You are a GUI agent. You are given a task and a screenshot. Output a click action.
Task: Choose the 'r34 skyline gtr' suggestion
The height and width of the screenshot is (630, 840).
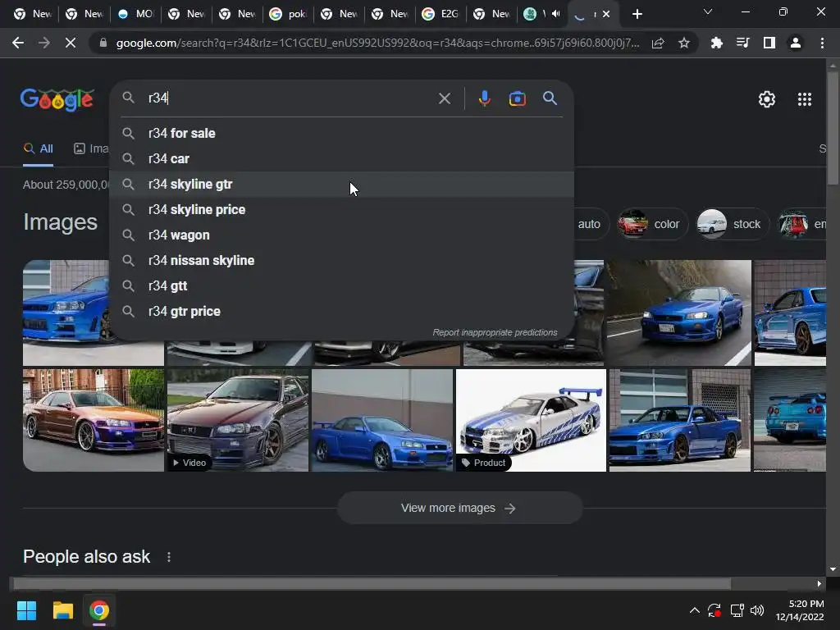point(342,185)
